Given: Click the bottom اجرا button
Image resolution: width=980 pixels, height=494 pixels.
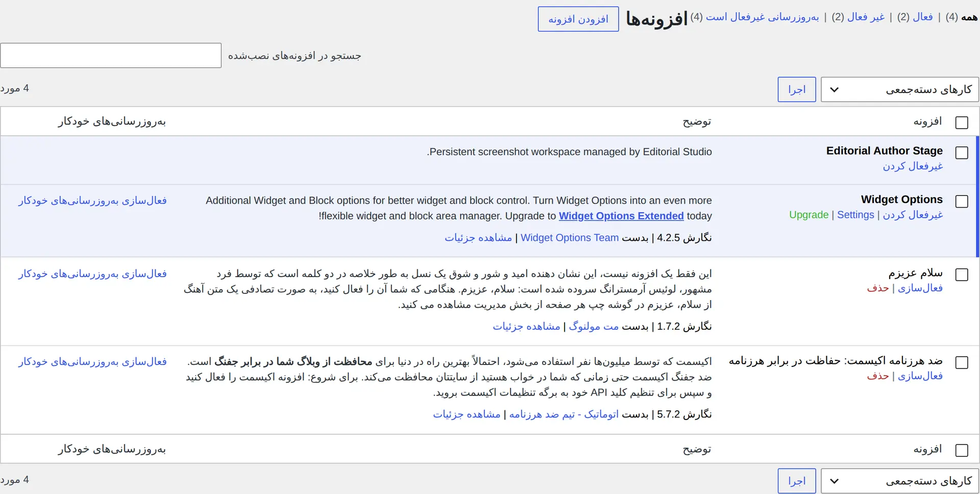Looking at the screenshot, I should [797, 481].
